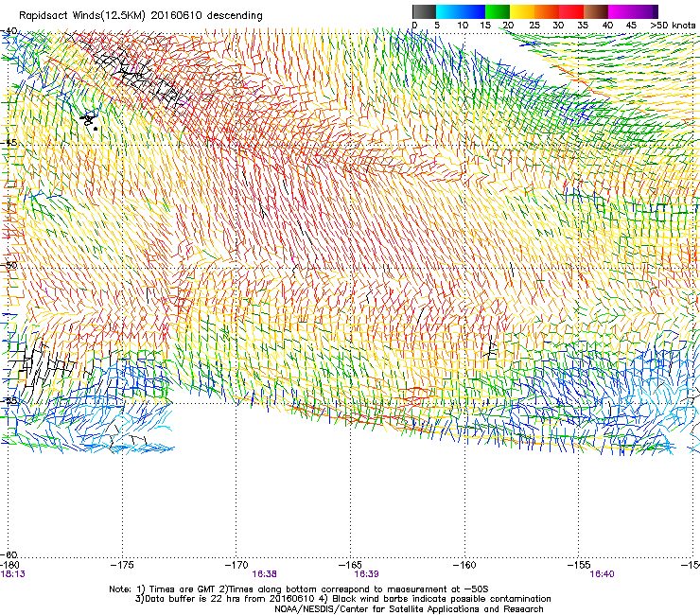The image size is (700, 615).
Task: Click the '-155' longitude axis label
Action: pos(579,565)
